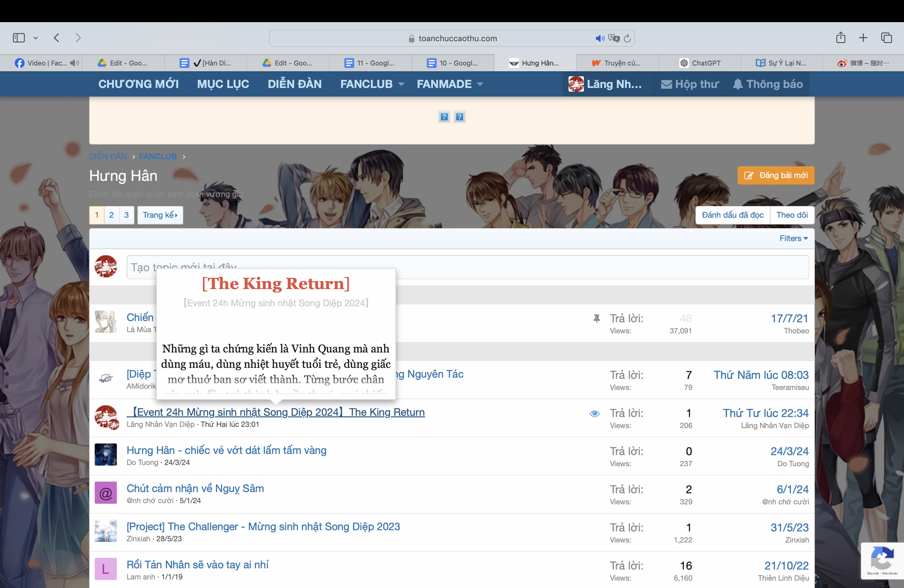Go forward with the browser forward arrow
This screenshot has width=904, height=588.
tap(78, 38)
